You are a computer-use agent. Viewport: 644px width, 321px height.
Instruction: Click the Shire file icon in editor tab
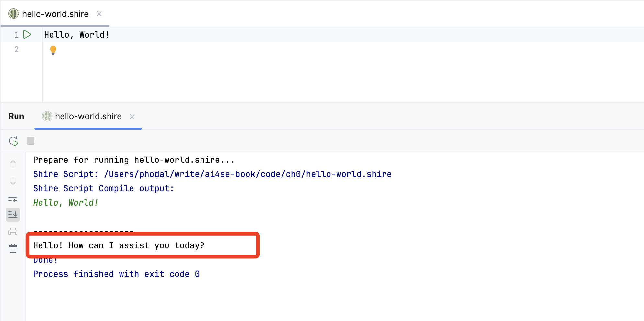tap(13, 14)
